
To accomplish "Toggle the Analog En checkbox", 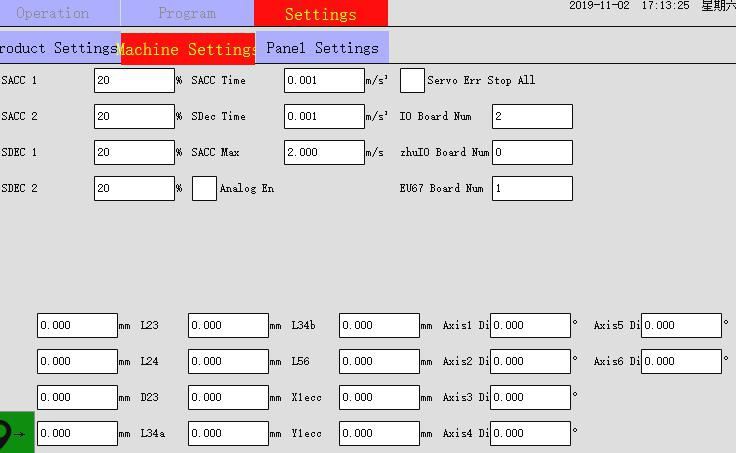I will click(204, 188).
